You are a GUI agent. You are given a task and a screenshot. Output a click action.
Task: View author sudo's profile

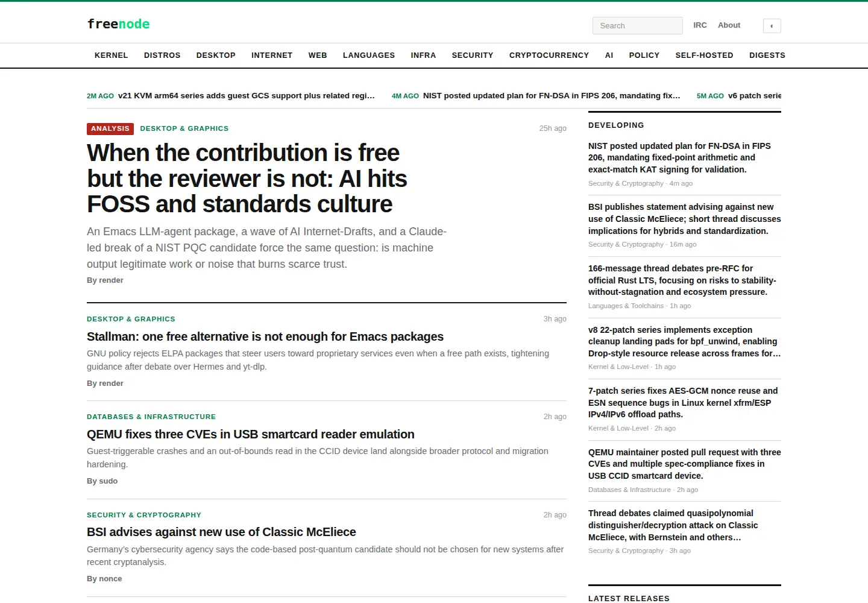point(102,481)
